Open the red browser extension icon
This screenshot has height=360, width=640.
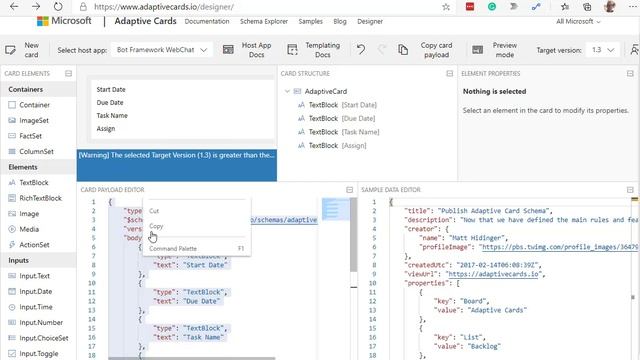(x=470, y=7)
